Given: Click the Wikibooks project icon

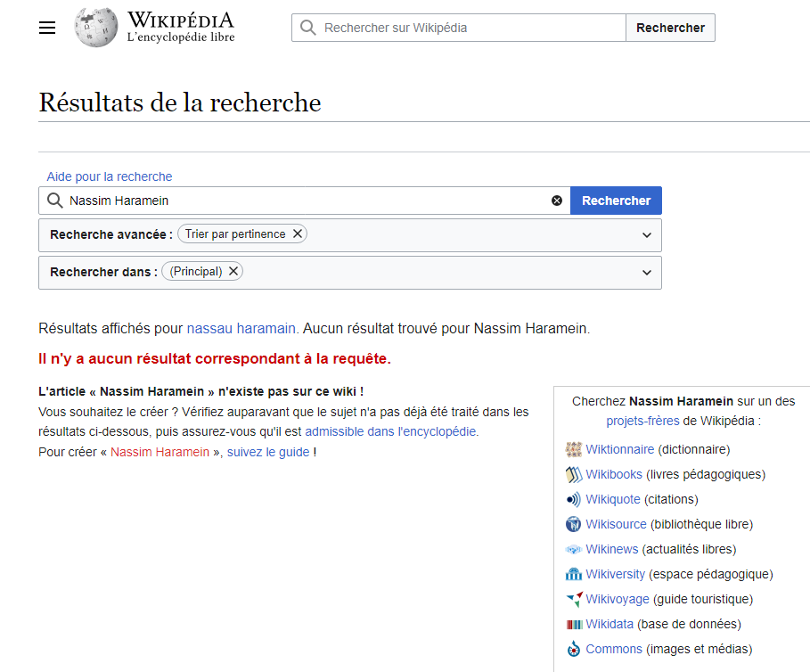Looking at the screenshot, I should pos(573,474).
